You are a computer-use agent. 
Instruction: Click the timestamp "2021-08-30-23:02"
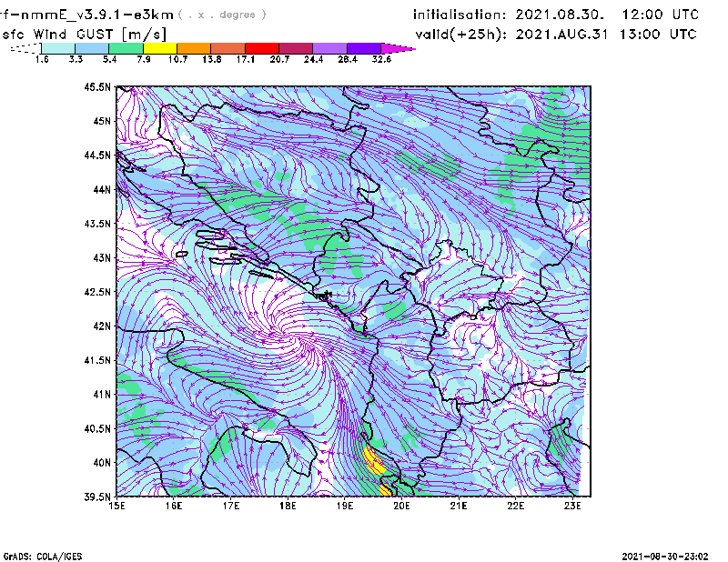point(665,557)
